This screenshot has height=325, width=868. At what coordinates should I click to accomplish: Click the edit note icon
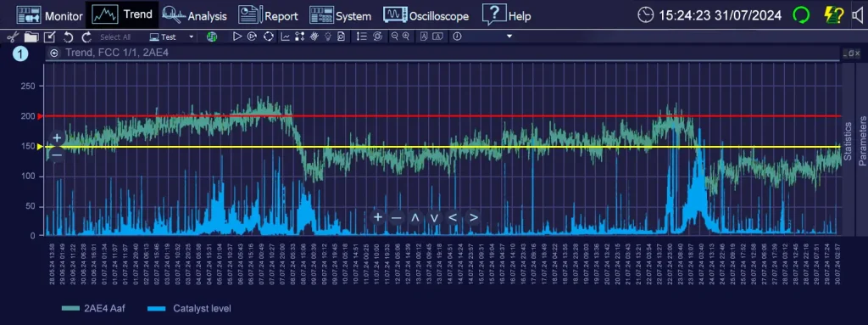[x=49, y=36]
